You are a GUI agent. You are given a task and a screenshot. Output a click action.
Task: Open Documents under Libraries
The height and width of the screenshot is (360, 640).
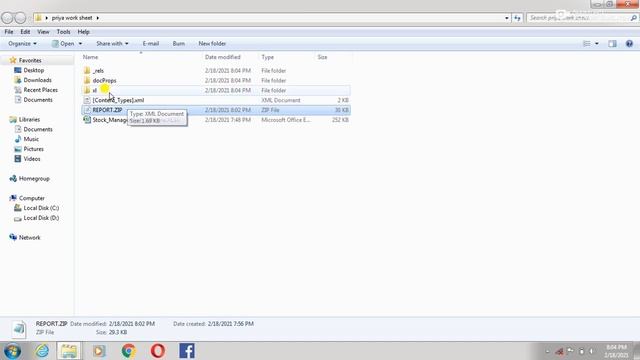pos(38,129)
